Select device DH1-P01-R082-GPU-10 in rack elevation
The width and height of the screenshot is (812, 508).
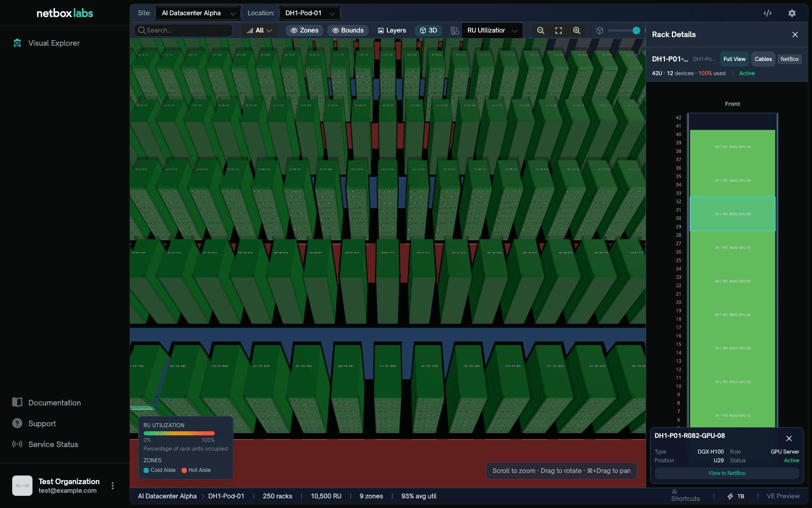[732, 147]
